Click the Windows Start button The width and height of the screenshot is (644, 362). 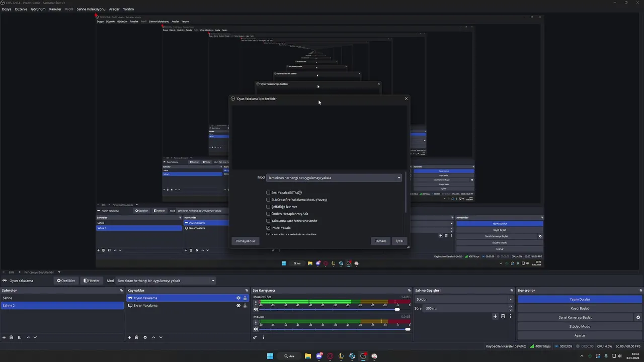pos(270,356)
